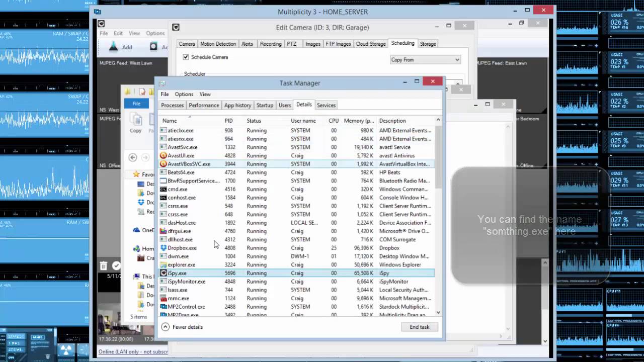
Task: Open the App history tab
Action: [x=237, y=105]
